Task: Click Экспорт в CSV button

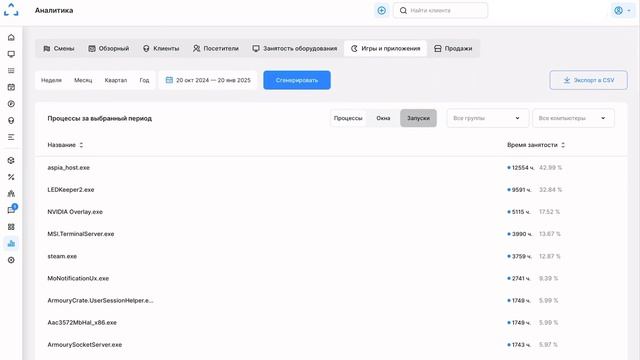Action: [x=589, y=80]
